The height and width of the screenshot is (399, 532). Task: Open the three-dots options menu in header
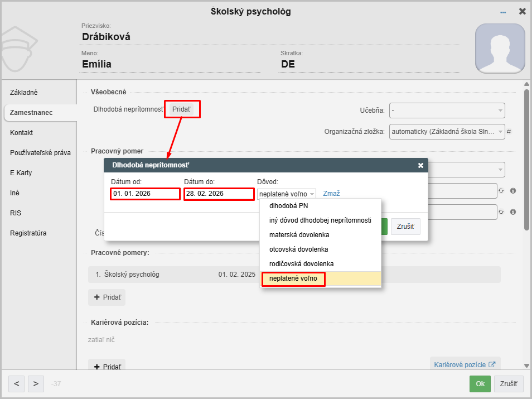[503, 12]
